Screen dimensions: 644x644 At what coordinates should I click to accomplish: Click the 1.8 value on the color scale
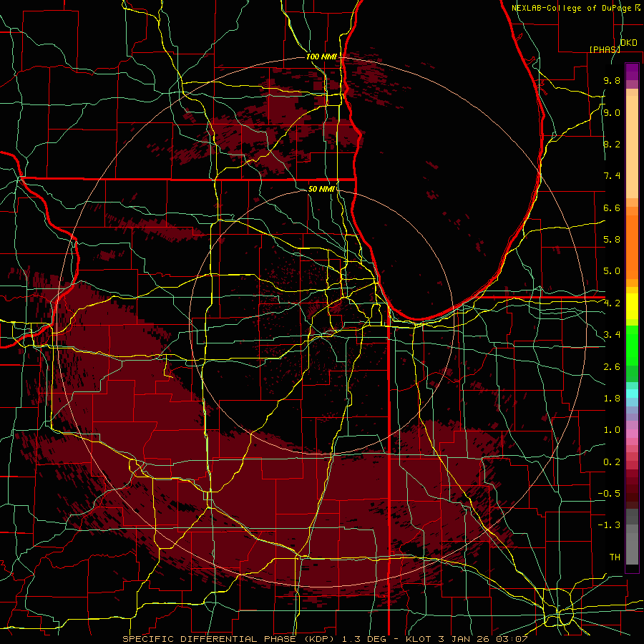(x=612, y=399)
